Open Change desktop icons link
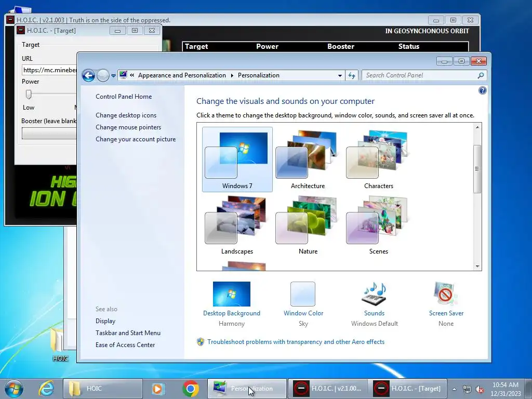The width and height of the screenshot is (532, 399). coord(126,115)
